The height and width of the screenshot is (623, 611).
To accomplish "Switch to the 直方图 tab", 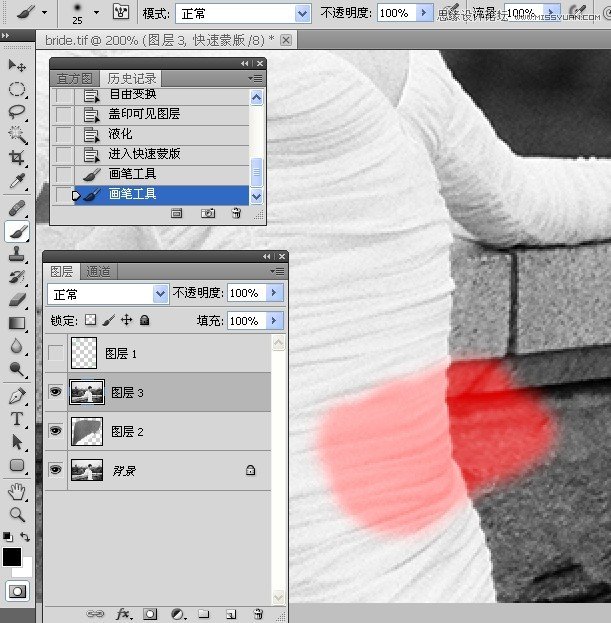I will pos(75,79).
